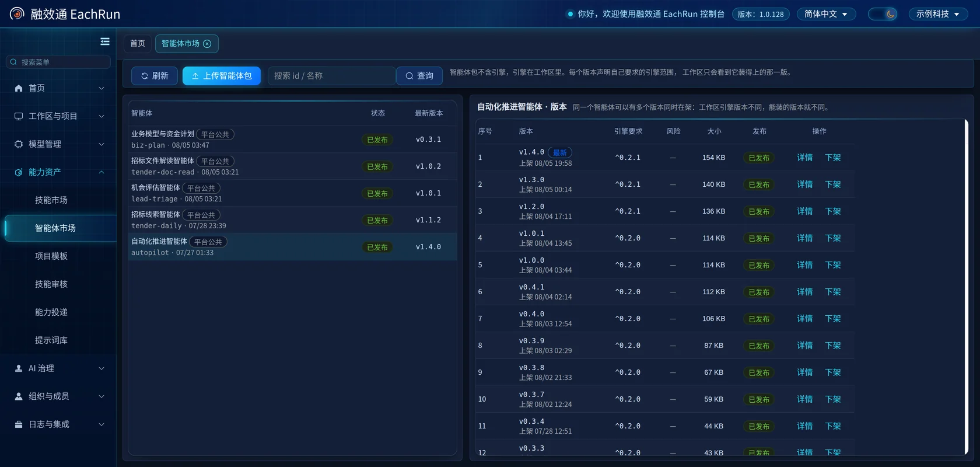This screenshot has height=467, width=980.
Task: Expand the AI 治理 menu
Action: tap(101, 368)
